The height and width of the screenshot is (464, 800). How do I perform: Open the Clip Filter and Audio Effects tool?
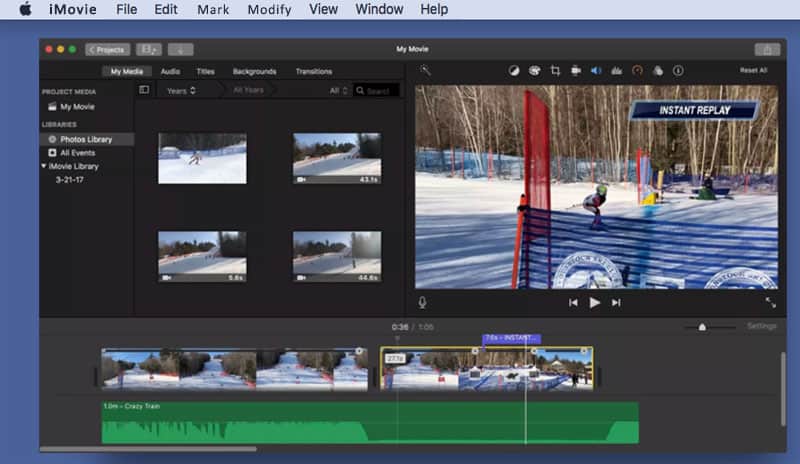pyautogui.click(x=658, y=71)
